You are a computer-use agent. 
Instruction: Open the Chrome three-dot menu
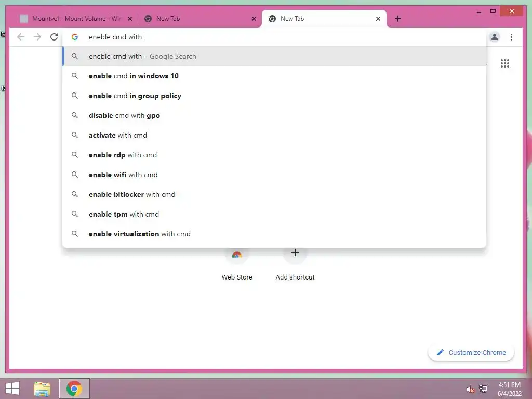[x=511, y=37]
